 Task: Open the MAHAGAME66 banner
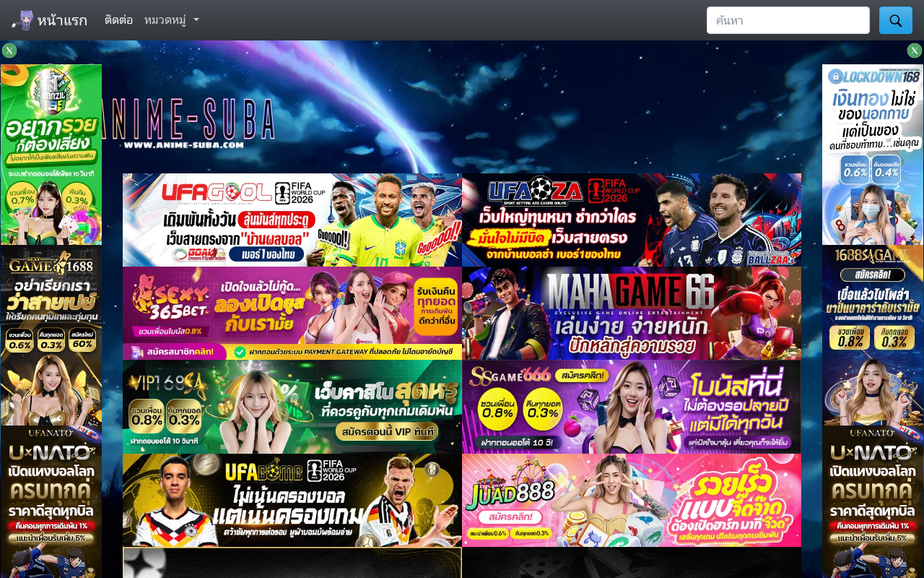pyautogui.click(x=632, y=313)
